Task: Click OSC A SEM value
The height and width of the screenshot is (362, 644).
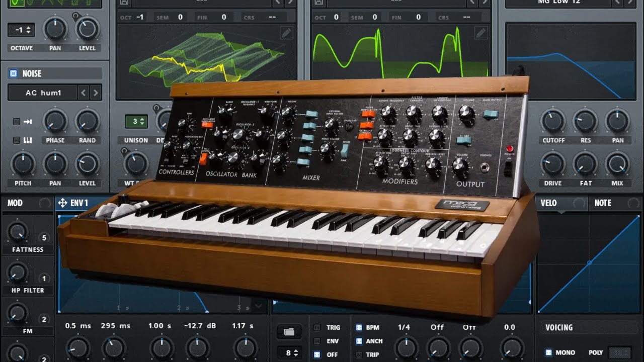Action: [x=180, y=17]
